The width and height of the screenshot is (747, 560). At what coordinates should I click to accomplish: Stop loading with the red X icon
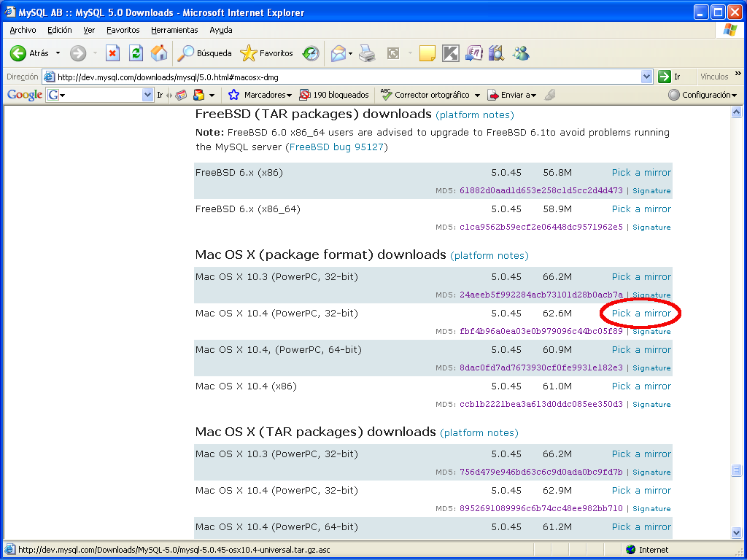click(x=112, y=53)
